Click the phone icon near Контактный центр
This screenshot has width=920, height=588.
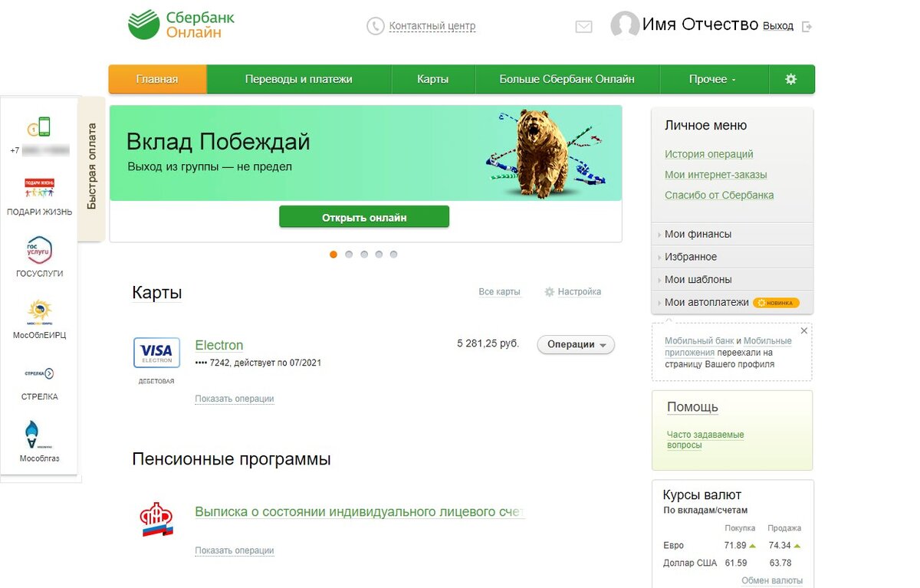(375, 26)
